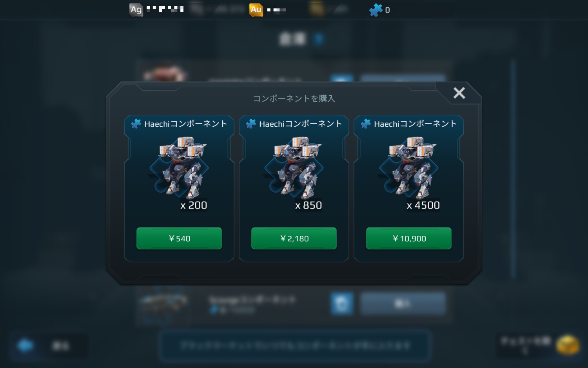Buy 850 Haechi components for ¥2,180
Image resolution: width=588 pixels, height=368 pixels.
click(294, 238)
